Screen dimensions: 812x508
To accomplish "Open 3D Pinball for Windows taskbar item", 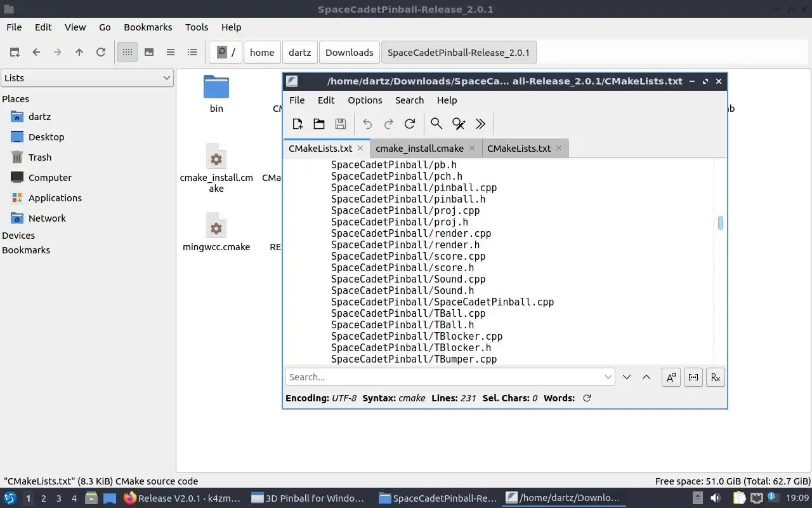I will pyautogui.click(x=308, y=498).
